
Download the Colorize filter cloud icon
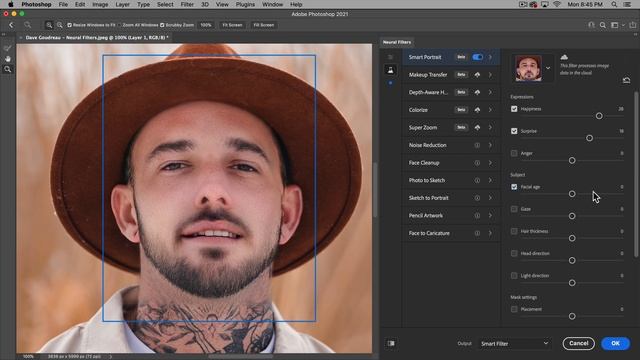click(x=477, y=110)
